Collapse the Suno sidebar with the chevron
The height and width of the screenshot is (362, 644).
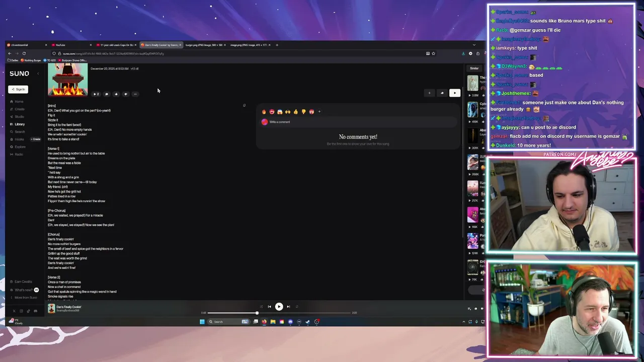point(38,74)
